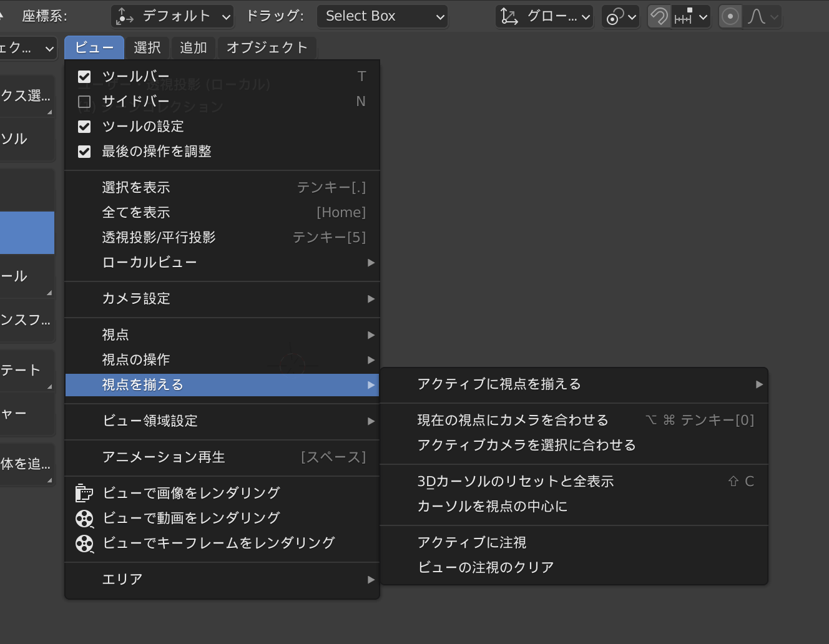Expand the ローカルビュー submenu
829x644 pixels.
222,263
